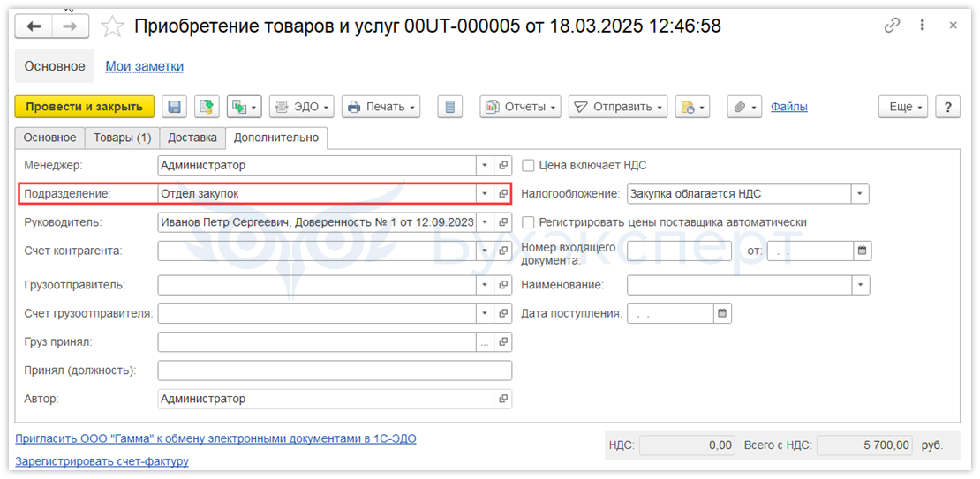Select the Дополнительно tab
This screenshot has height=479, width=980.
coord(276,138)
